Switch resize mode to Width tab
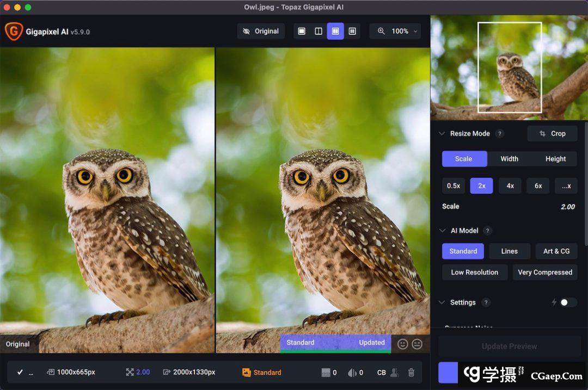Image resolution: width=588 pixels, height=390 pixels. 509,159
